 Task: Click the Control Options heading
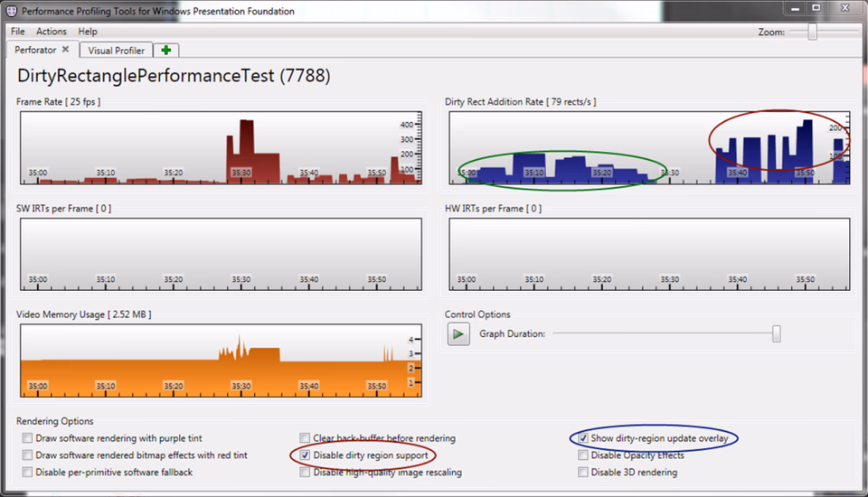477,314
